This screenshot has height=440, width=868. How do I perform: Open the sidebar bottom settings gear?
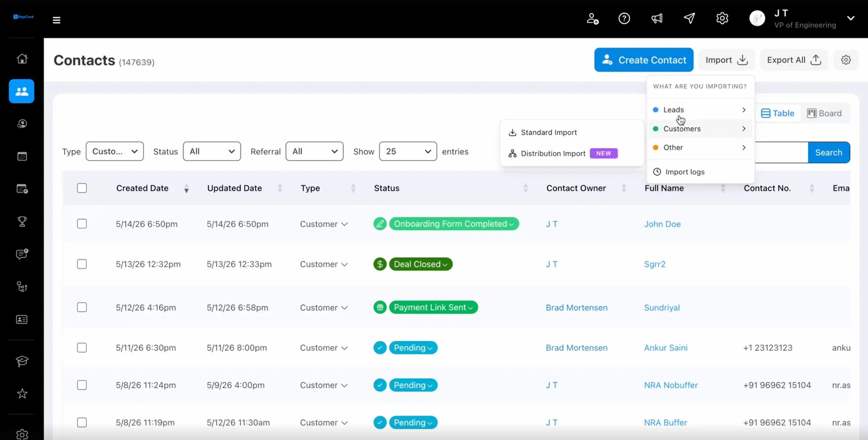click(22, 435)
